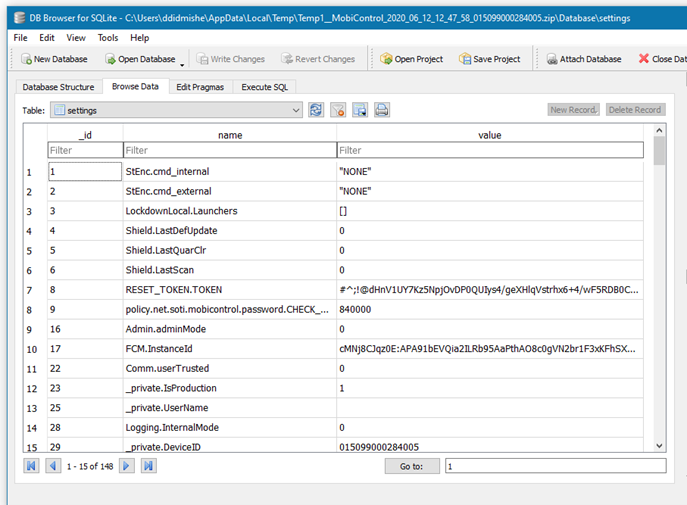Open the Tools menu
Viewport: 687px width, 505px height.
coord(107,37)
